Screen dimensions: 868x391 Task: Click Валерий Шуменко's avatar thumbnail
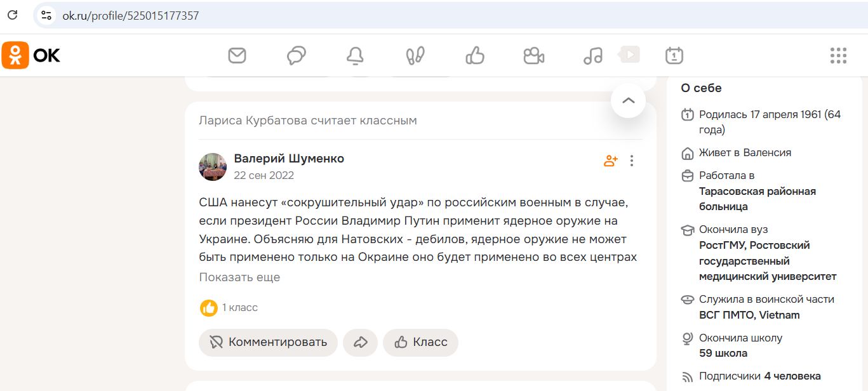click(213, 166)
